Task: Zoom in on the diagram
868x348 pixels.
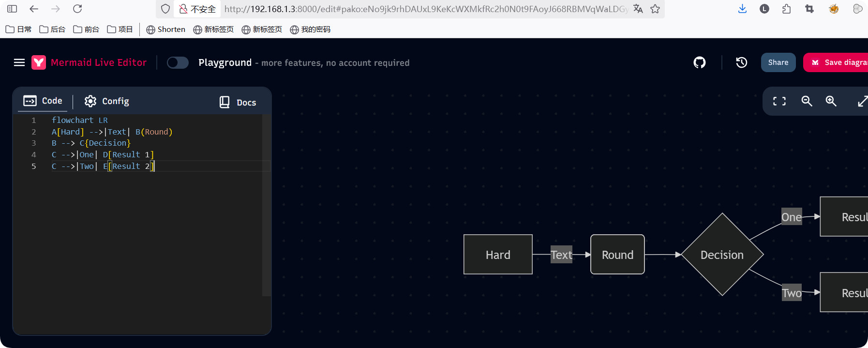Action: [x=831, y=101]
